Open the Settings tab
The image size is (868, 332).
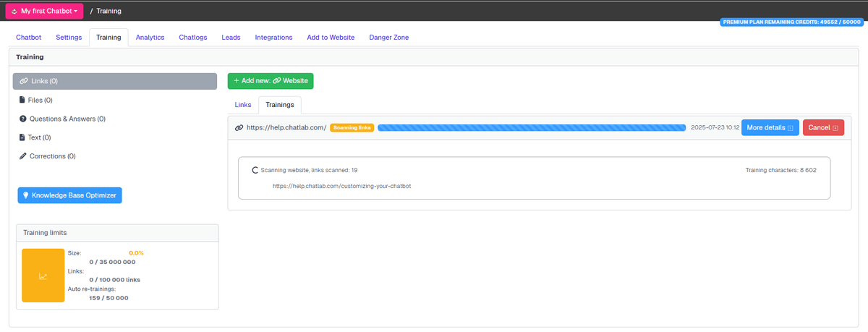coord(69,38)
